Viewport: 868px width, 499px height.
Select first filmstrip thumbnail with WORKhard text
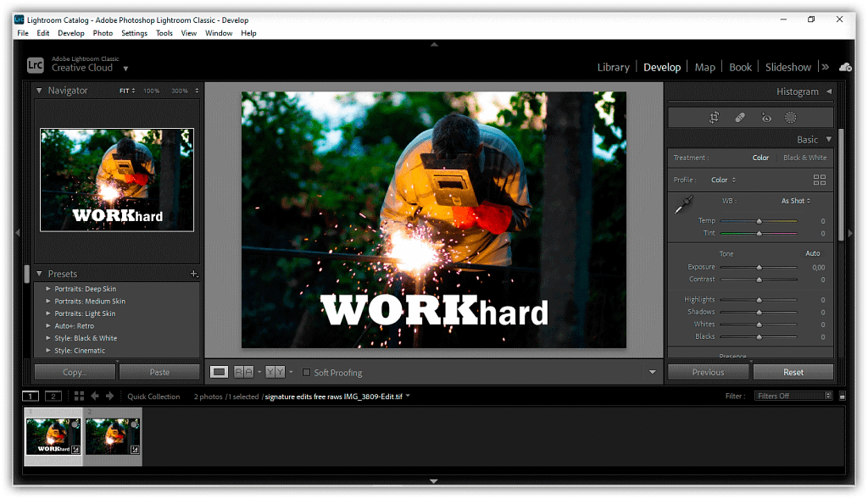coord(53,436)
